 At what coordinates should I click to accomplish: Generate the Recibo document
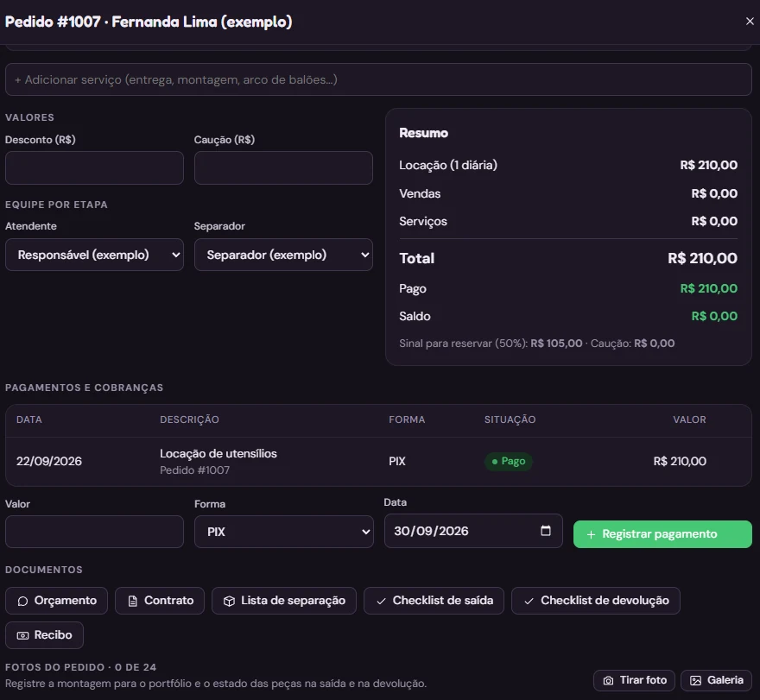point(45,635)
